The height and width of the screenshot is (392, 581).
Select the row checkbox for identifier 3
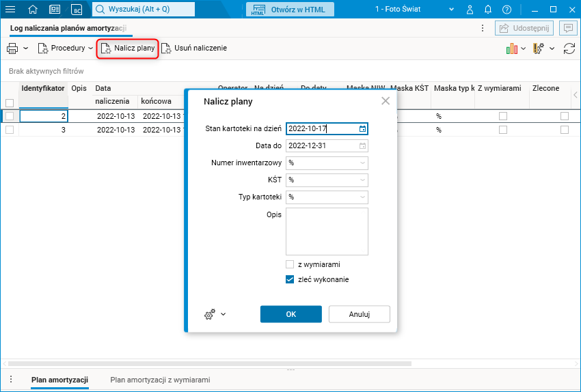[x=10, y=130]
